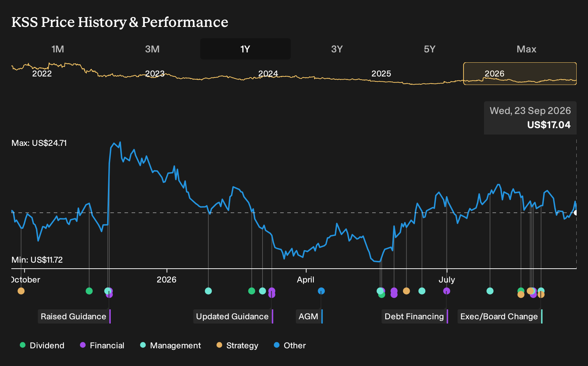This screenshot has height=366, width=588.
Task: Click the 2025 year in overview chart
Action: click(x=381, y=74)
